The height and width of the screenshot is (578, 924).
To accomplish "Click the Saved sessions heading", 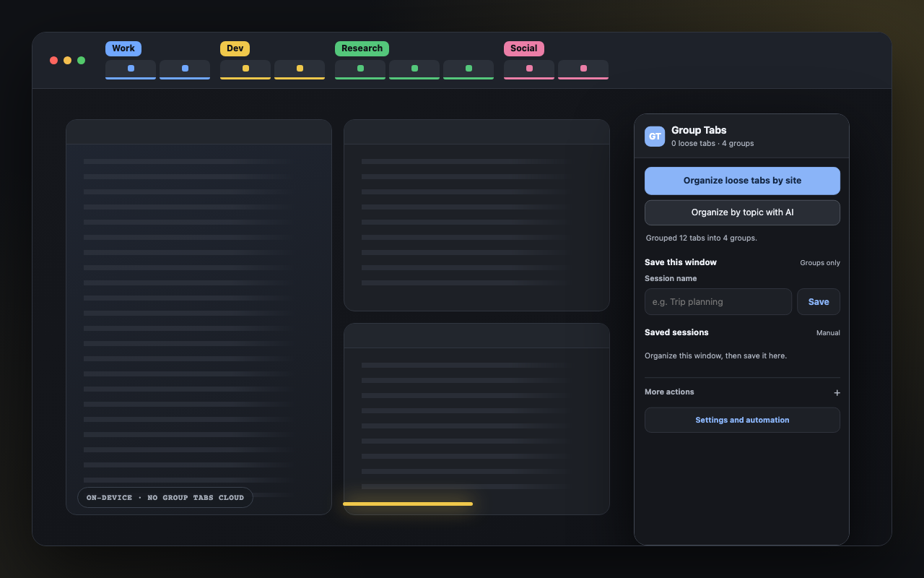I will [676, 332].
